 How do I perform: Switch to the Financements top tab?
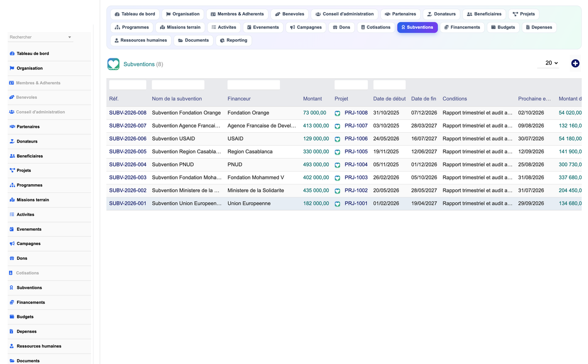(x=462, y=27)
